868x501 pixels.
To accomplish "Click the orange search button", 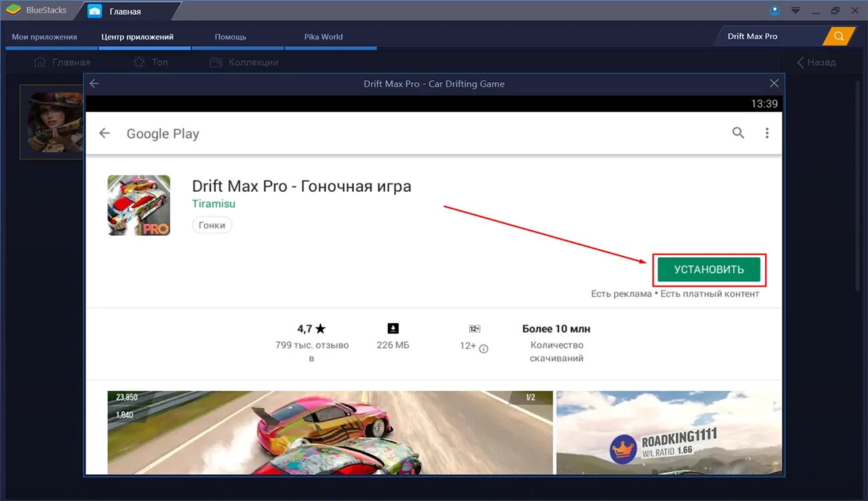I will (x=839, y=36).
